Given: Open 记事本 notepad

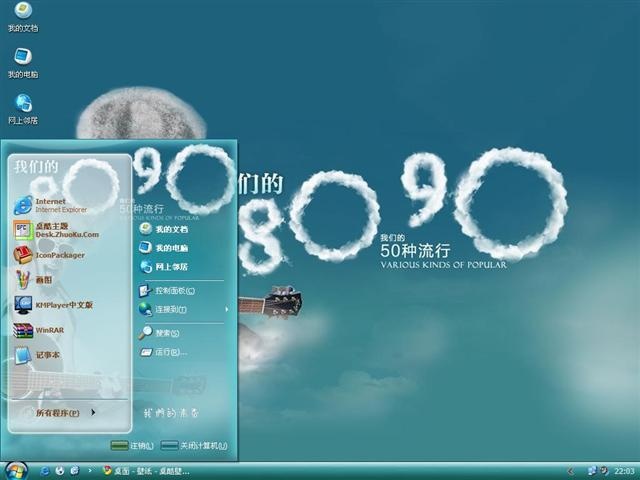Looking at the screenshot, I should (x=37, y=355).
